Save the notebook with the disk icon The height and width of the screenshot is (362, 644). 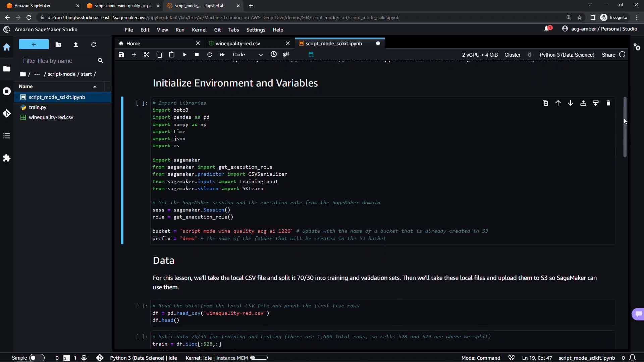click(x=121, y=55)
